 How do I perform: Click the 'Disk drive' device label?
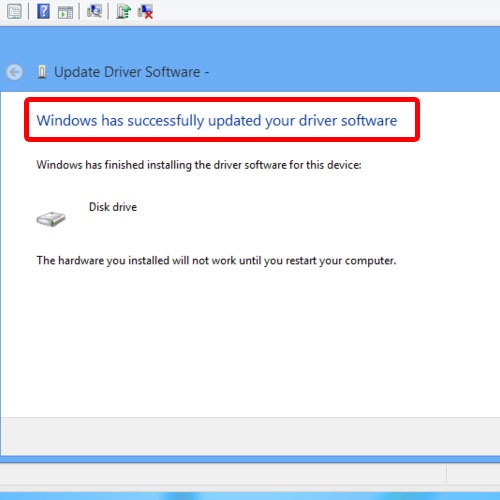[x=113, y=207]
